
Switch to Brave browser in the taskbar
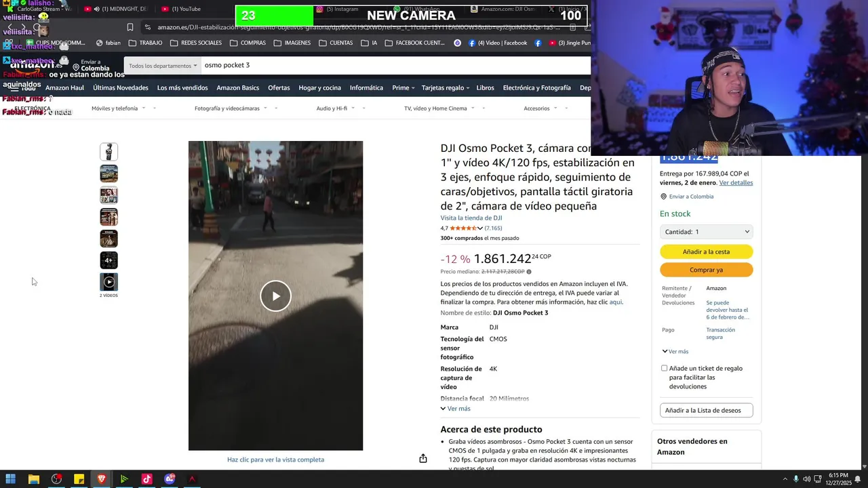pyautogui.click(x=102, y=479)
